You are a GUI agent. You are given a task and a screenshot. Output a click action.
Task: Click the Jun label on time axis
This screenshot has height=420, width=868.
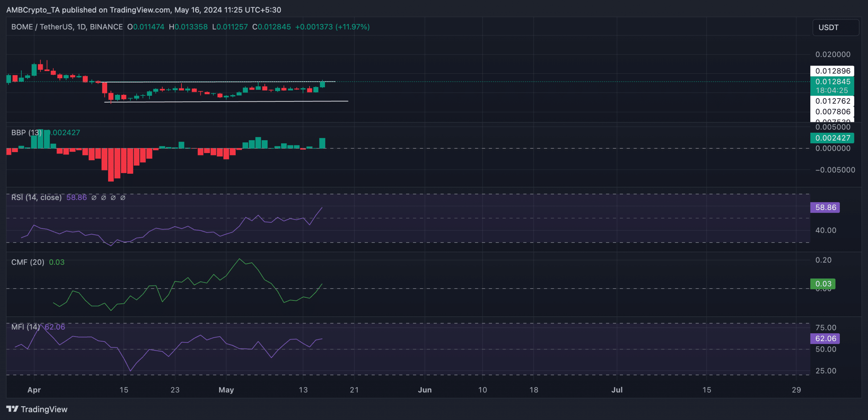pyautogui.click(x=425, y=390)
